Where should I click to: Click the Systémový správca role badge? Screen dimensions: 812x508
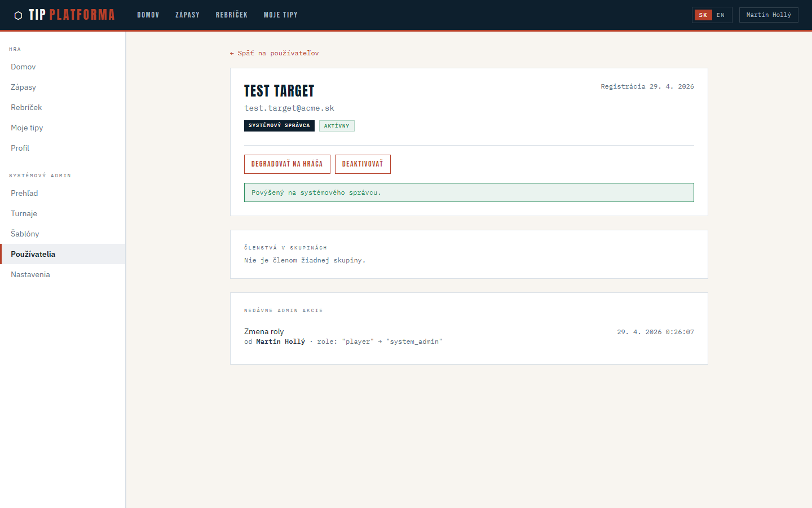[x=279, y=126]
